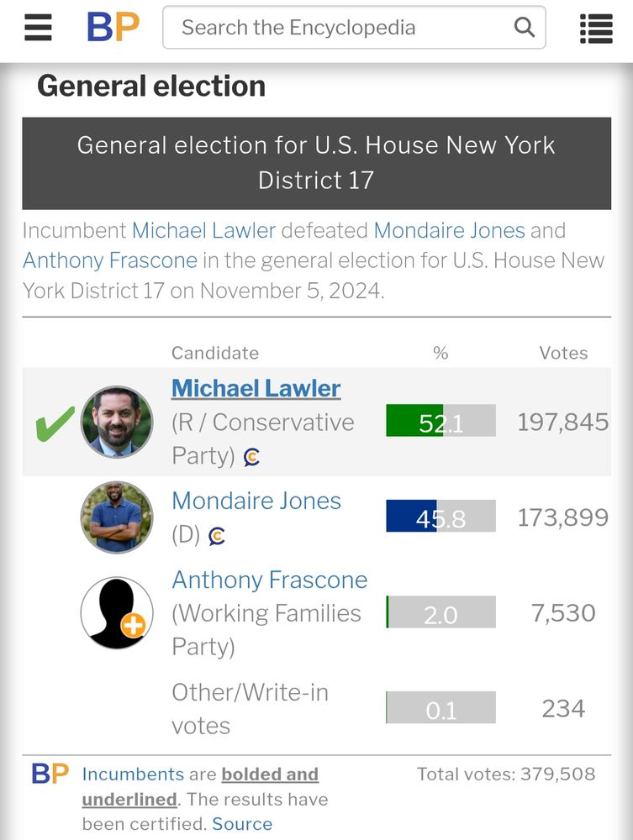Click the green 52.1 percent bar
633x840 pixels.
coord(440,421)
